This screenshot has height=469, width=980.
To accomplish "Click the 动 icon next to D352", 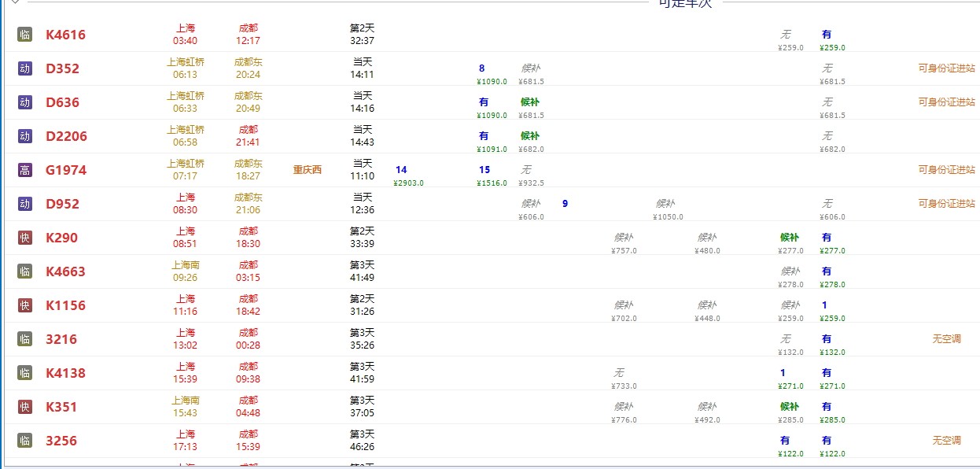I will click(24, 68).
